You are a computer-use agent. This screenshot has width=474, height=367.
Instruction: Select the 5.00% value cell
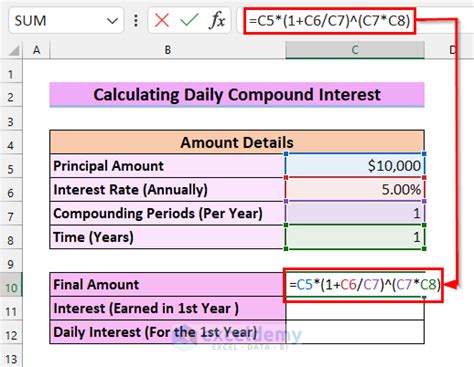click(x=355, y=190)
